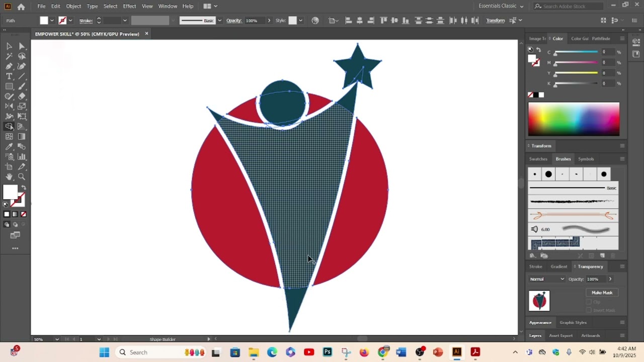Viewport: 644px width, 362px height.
Task: Click the Illustrator Home icon
Action: [x=21, y=7]
